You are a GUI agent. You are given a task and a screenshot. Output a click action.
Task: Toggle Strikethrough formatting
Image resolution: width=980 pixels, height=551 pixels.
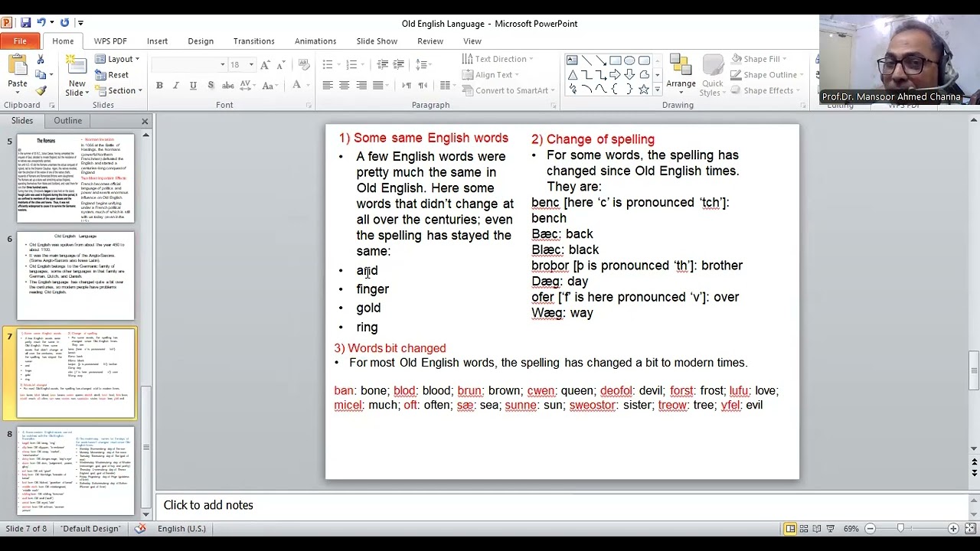(227, 86)
